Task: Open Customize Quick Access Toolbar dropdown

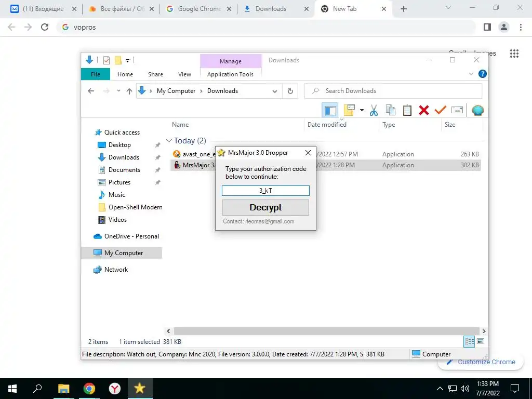Action: click(x=128, y=61)
